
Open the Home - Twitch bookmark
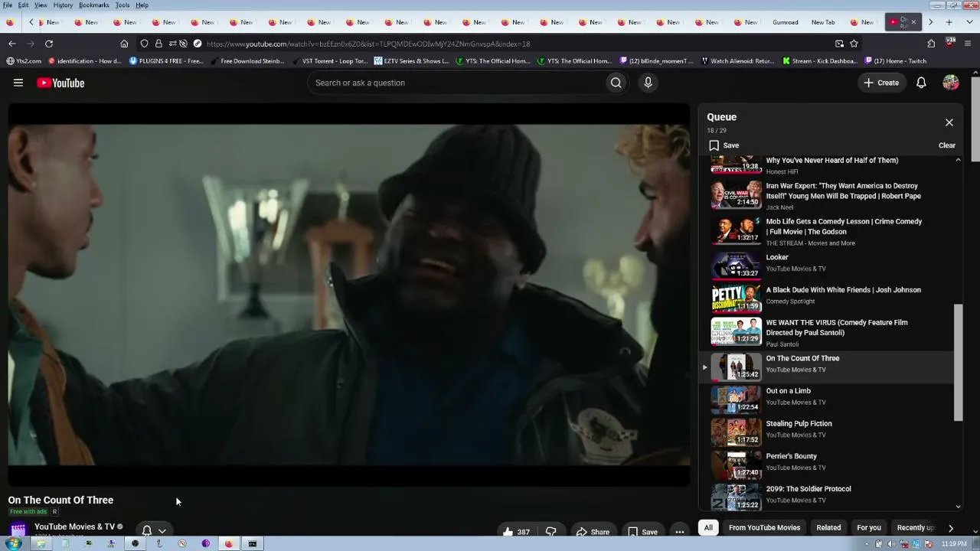tap(896, 61)
